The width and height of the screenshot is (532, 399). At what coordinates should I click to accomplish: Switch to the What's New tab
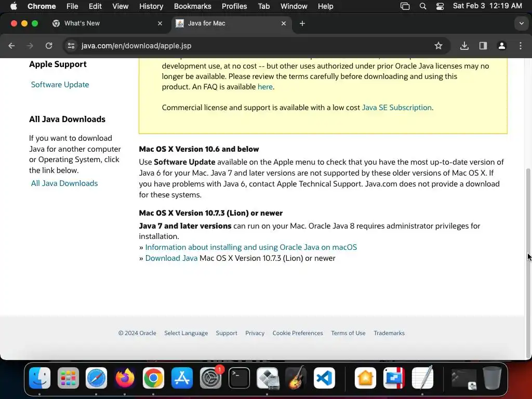[x=108, y=23]
